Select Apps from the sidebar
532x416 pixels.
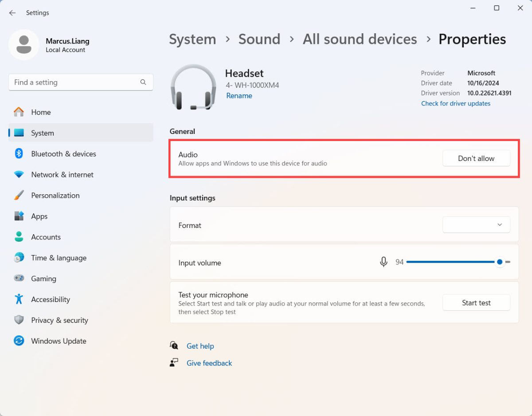[x=39, y=216]
